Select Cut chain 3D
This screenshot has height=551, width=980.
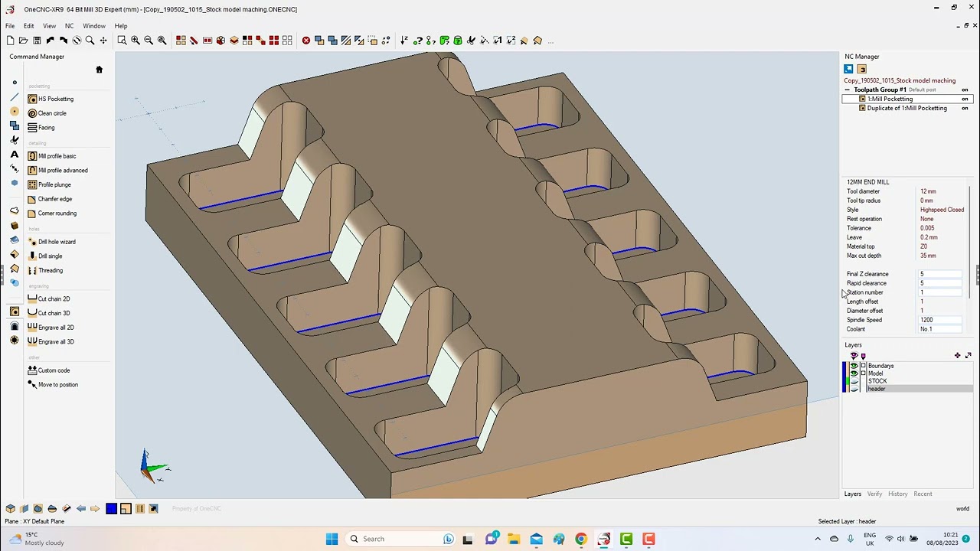(x=49, y=313)
